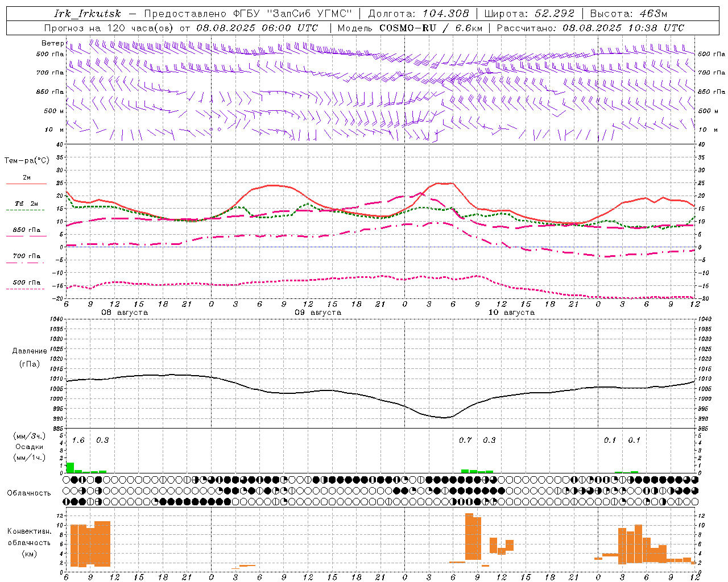Click 'Прогноз на 120 часа(ов)' forecast header

point(110,28)
